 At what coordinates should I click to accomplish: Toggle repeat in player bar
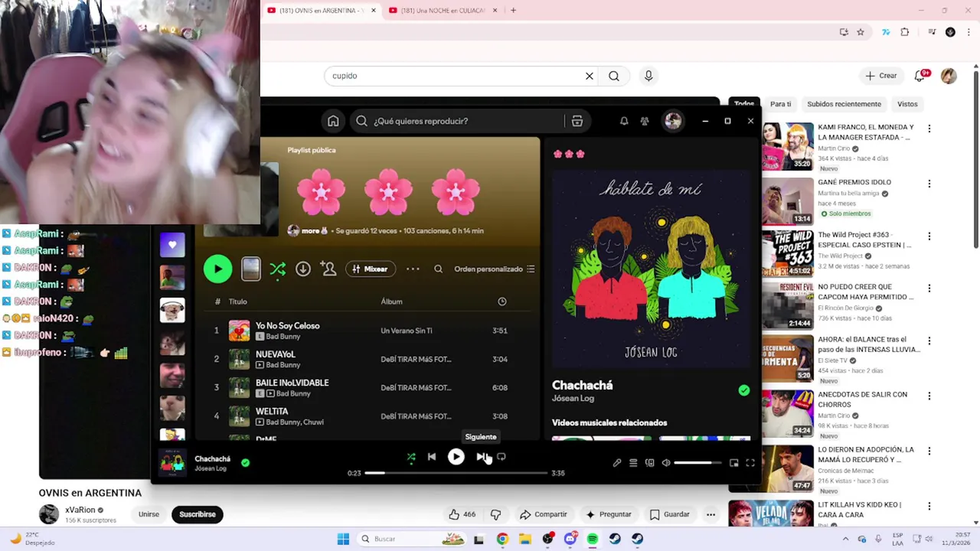pyautogui.click(x=501, y=457)
